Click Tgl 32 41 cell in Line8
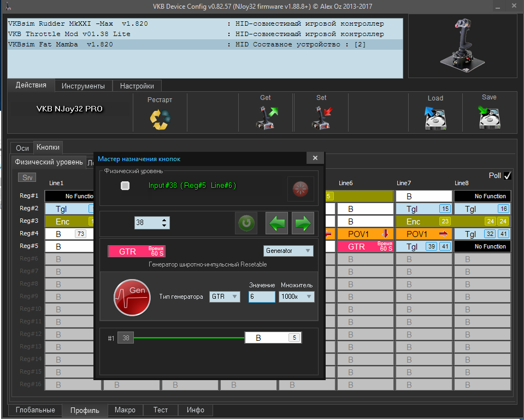The height and width of the screenshot is (420, 524). (x=482, y=234)
